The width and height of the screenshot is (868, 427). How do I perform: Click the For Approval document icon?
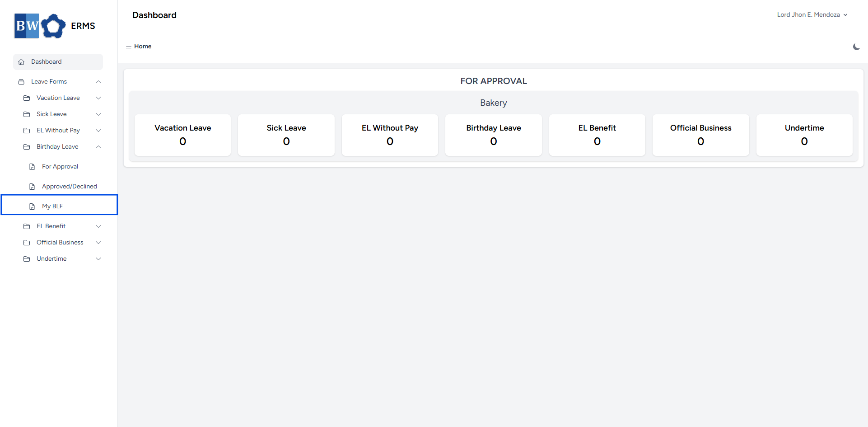coord(32,167)
